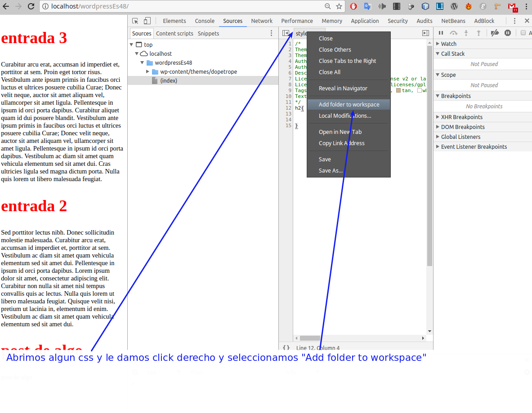532x413 pixels.
Task: Expand Event Listener Breakpoints section
Action: coord(438,147)
